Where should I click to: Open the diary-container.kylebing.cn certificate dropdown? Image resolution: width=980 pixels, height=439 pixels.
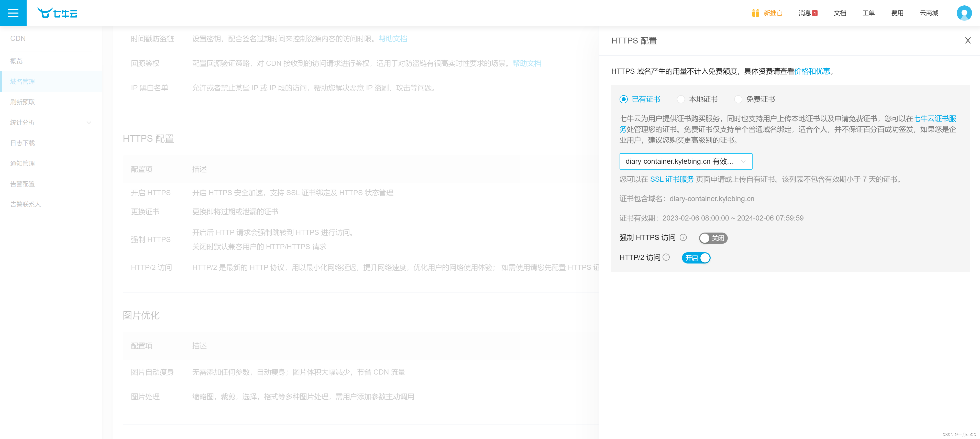click(x=686, y=161)
